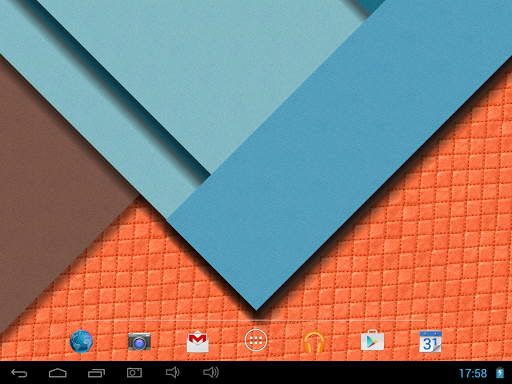
Task: Tap the battery charging indicator
Action: (500, 373)
